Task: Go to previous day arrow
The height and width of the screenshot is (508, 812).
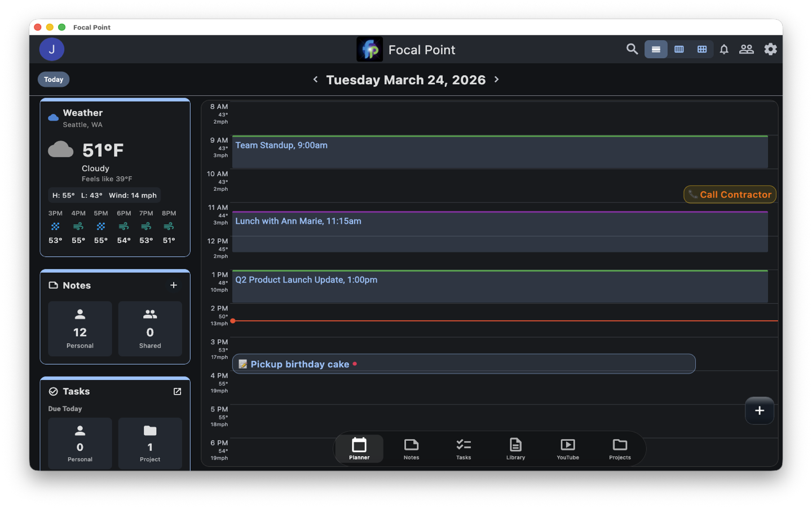Action: coord(315,80)
